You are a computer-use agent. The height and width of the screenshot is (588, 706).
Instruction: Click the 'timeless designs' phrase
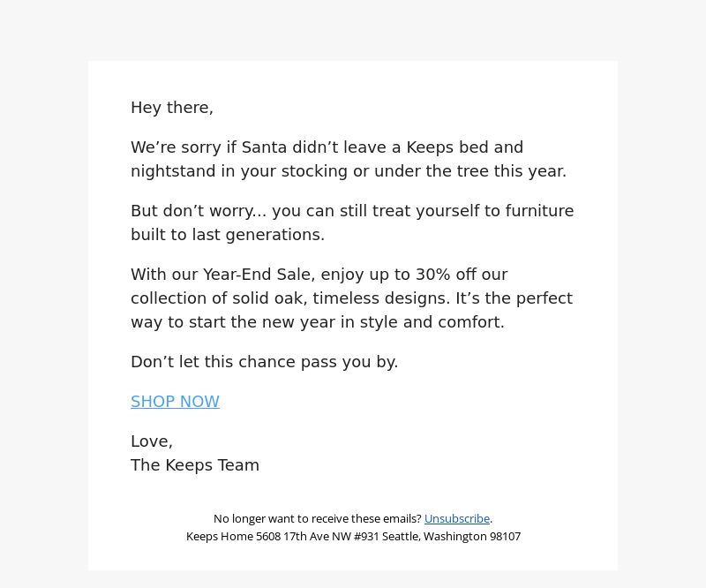point(381,298)
